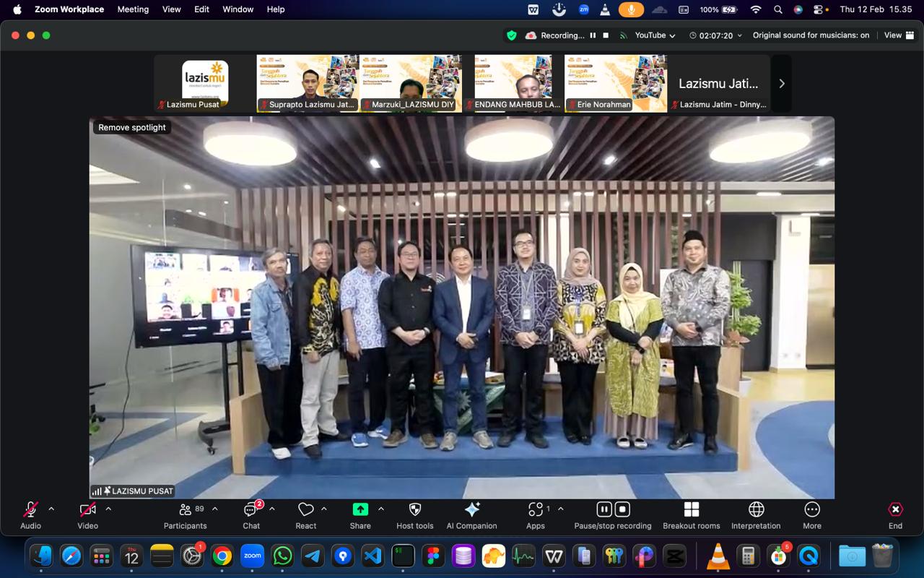Launch AI Companion
This screenshot has width=924, height=578.
tap(471, 510)
